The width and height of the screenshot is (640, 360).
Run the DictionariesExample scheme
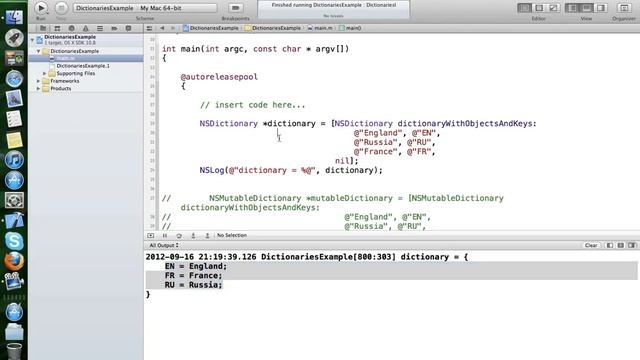(x=41, y=8)
